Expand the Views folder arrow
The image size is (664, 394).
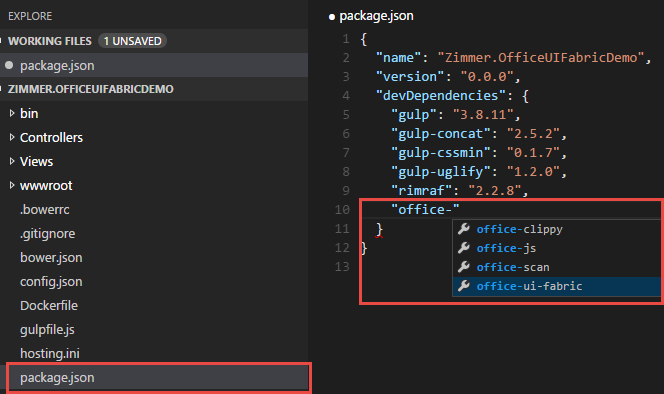12,161
